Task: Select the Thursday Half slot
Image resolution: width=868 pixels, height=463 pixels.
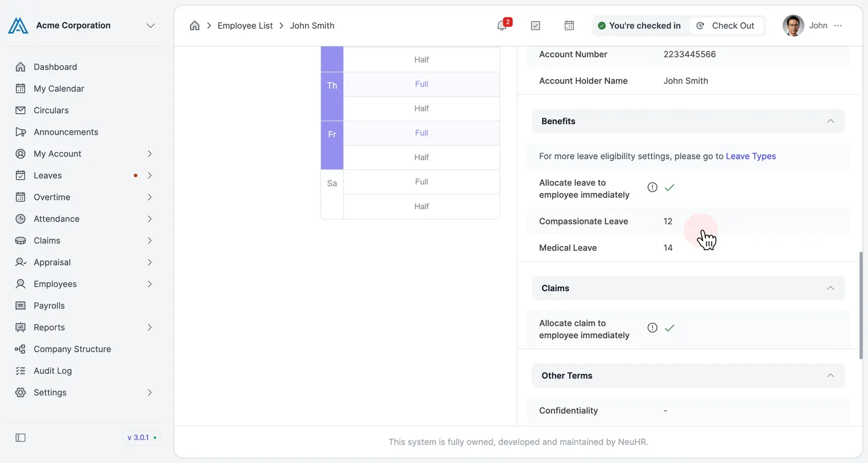Action: click(x=421, y=109)
